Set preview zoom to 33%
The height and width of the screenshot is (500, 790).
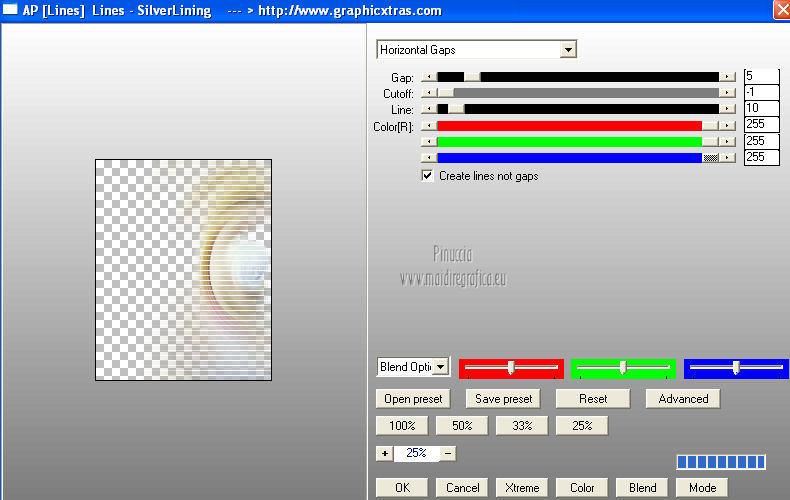tap(522, 425)
